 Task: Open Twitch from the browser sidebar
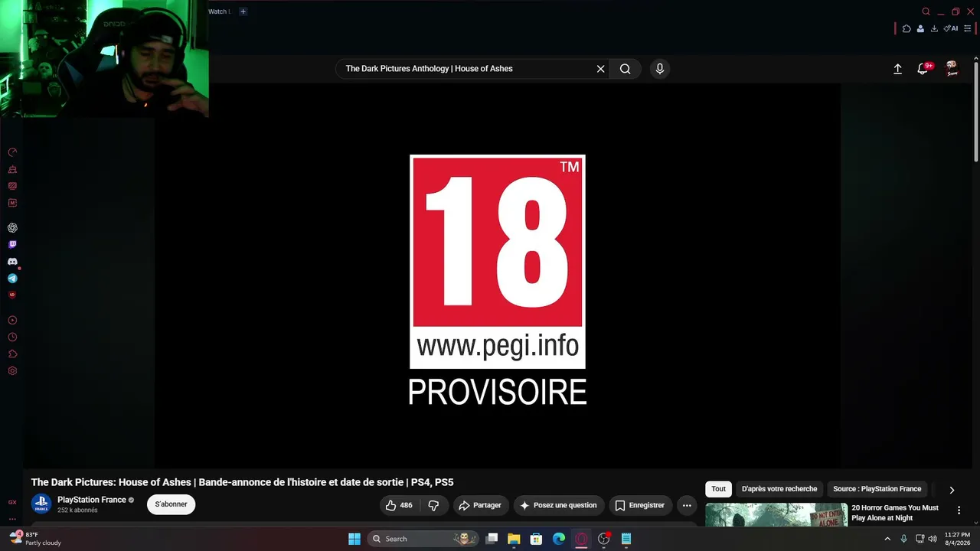12,245
